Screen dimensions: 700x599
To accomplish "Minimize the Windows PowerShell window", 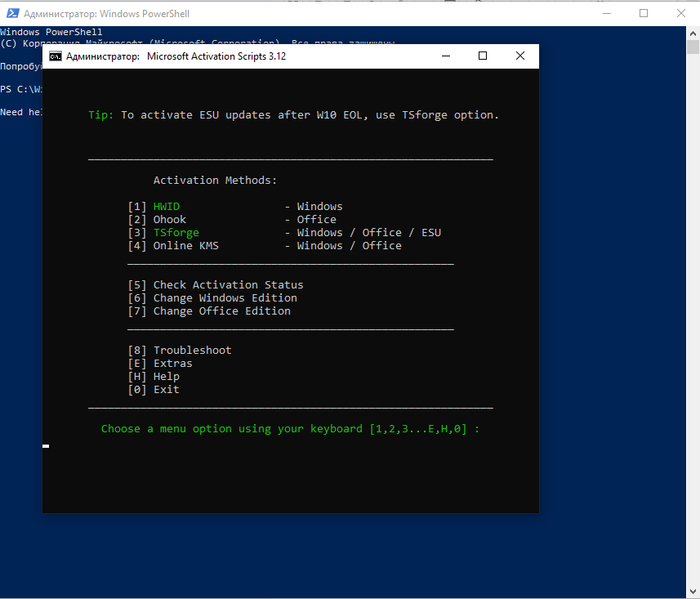I will 607,13.
